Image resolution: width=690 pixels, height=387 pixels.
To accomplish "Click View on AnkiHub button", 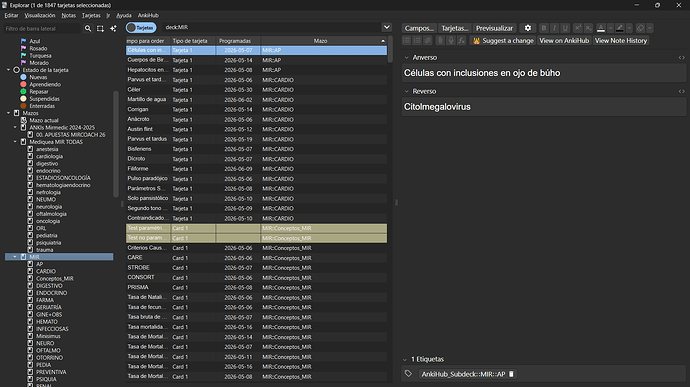I will (564, 41).
